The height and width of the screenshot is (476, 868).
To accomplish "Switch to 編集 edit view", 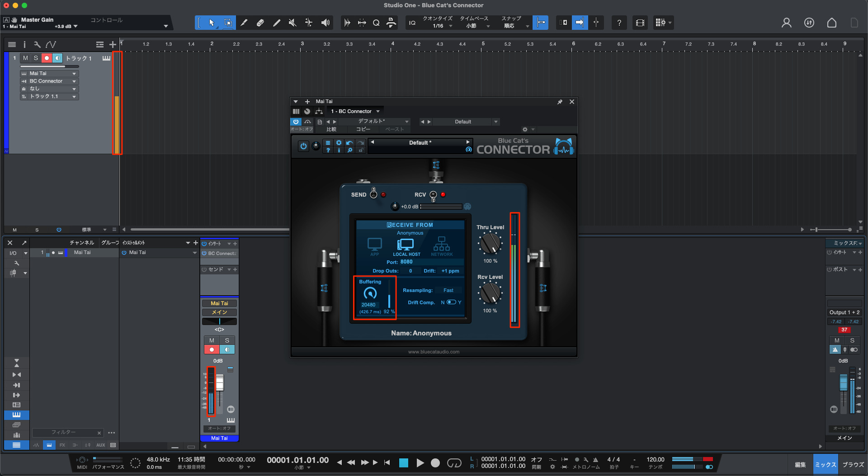I will point(800,465).
